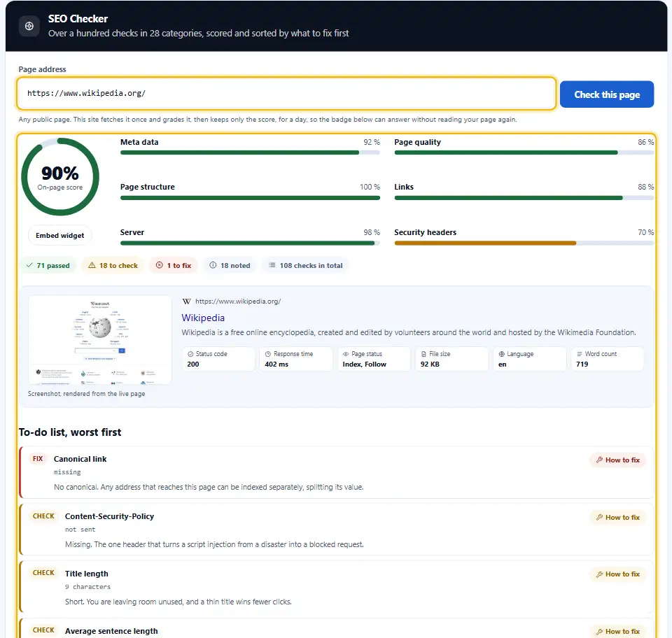Click the page address input field
672x638 pixels.
[286, 93]
